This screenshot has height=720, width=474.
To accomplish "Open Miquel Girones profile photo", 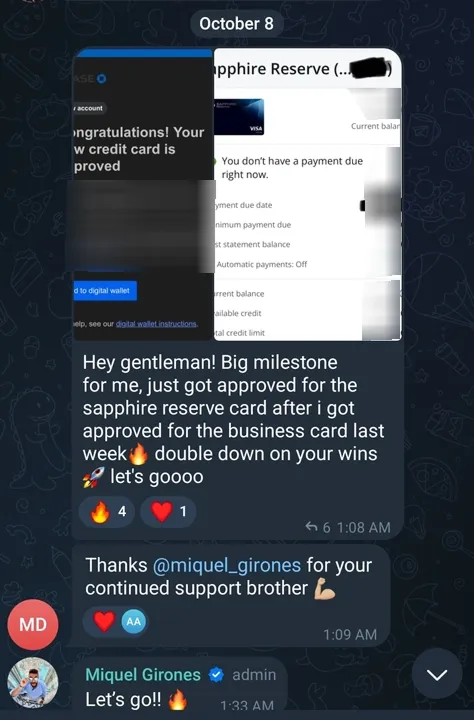I will (x=33, y=682).
